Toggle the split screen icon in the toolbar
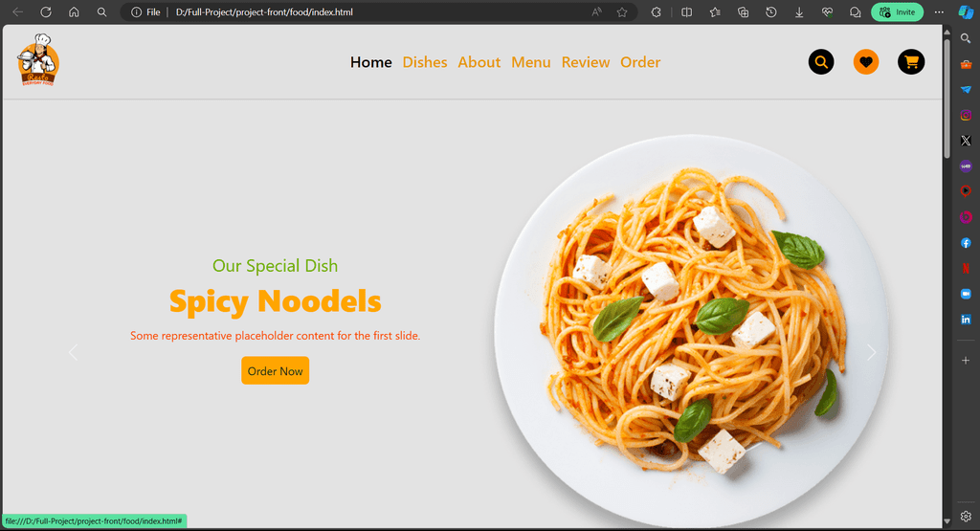Image resolution: width=980 pixels, height=531 pixels. click(x=686, y=11)
